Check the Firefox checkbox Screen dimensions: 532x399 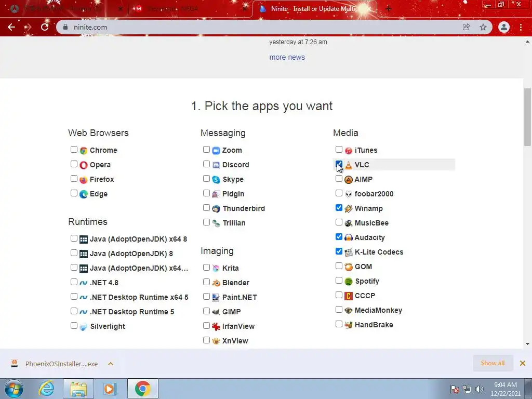(x=74, y=179)
